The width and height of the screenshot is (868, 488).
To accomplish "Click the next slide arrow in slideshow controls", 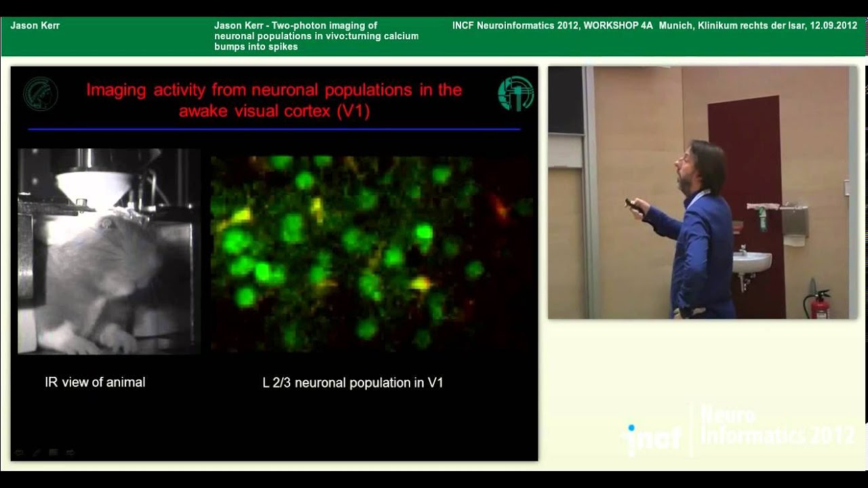I will coord(71,452).
